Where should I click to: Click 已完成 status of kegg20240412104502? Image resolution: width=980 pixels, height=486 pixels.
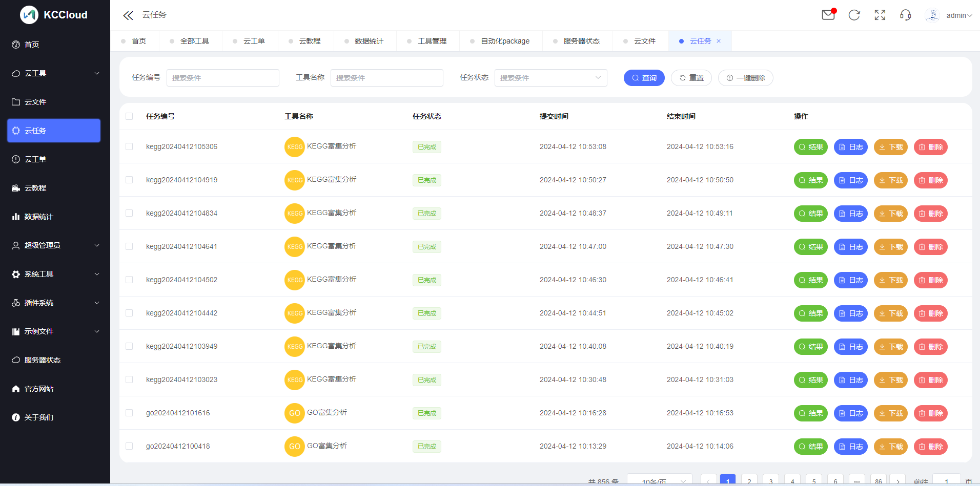coord(427,280)
